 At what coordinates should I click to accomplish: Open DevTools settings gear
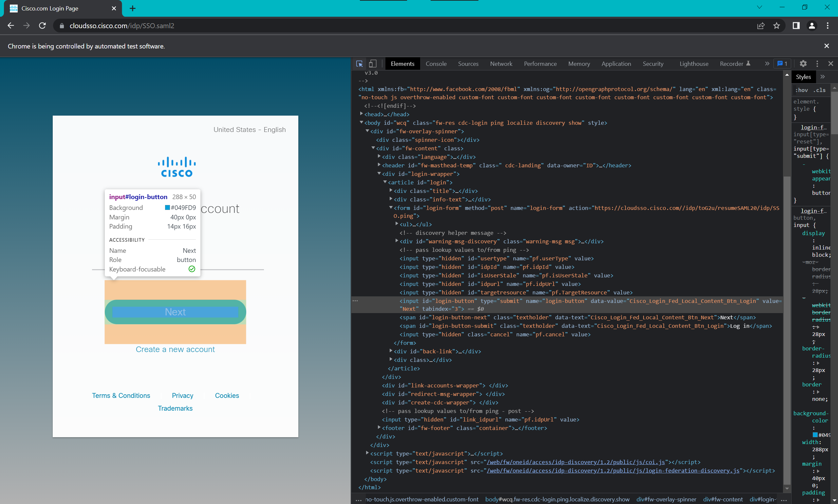pos(803,64)
